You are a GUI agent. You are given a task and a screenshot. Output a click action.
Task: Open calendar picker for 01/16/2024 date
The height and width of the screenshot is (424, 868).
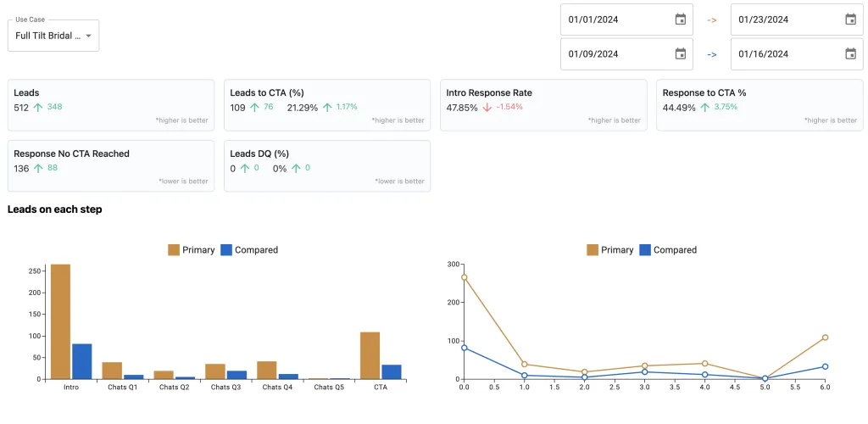[850, 53]
